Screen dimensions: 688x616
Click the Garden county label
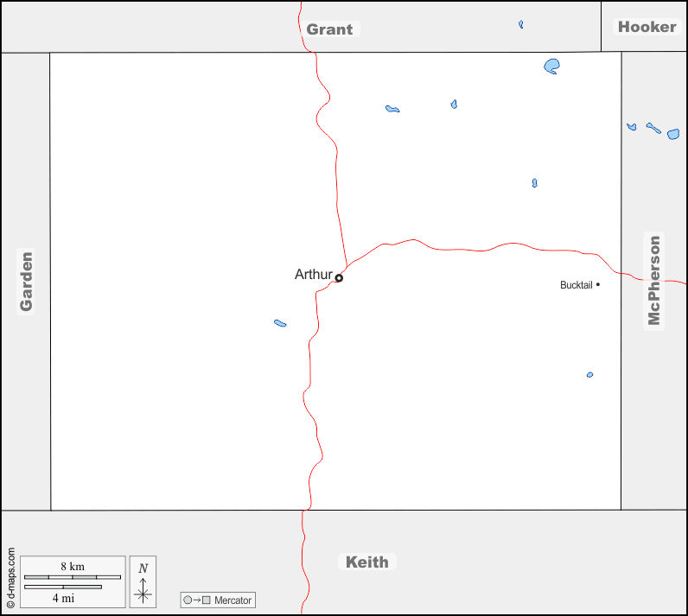26,281
